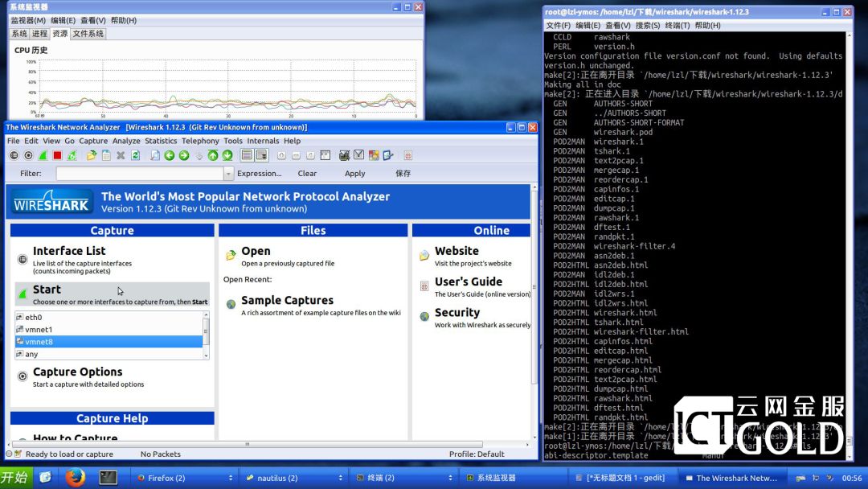
Task: Launch Firefox from taskbar icon
Action: (x=75, y=478)
